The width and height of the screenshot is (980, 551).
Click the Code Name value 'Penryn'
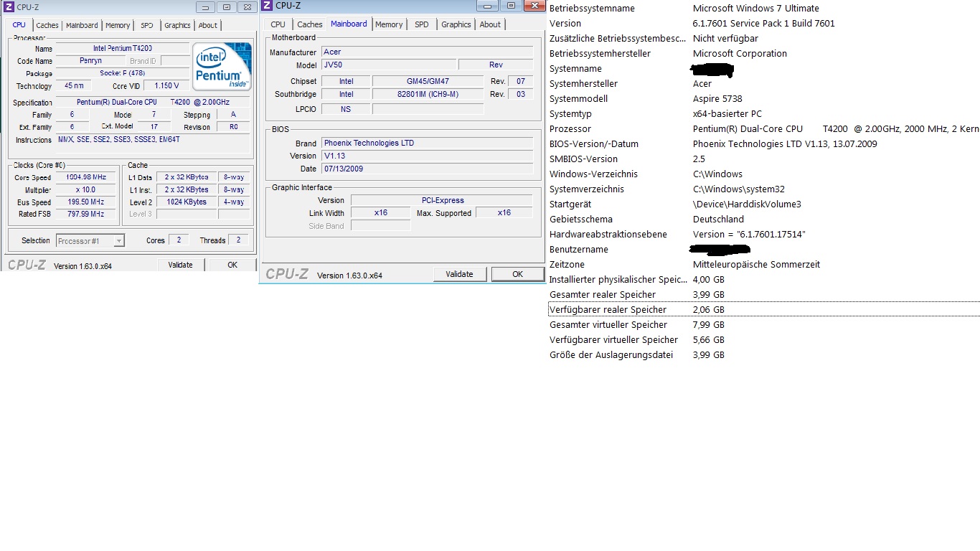click(90, 61)
